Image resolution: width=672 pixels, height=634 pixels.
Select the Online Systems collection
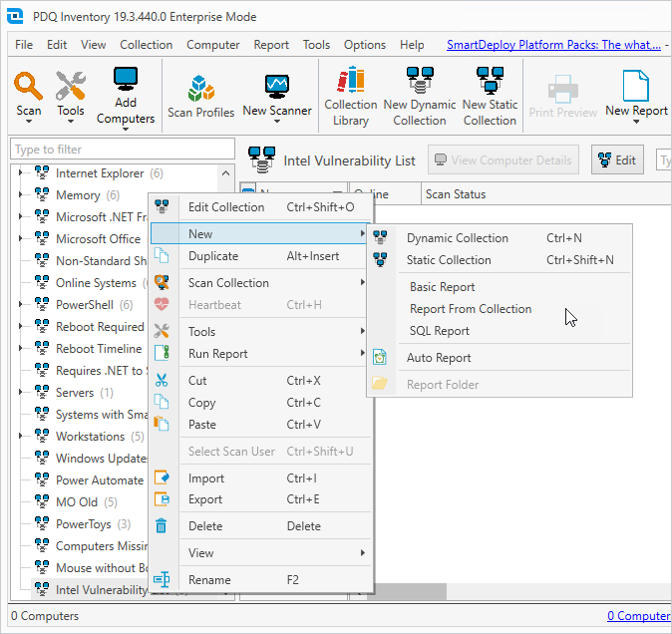[x=96, y=283]
